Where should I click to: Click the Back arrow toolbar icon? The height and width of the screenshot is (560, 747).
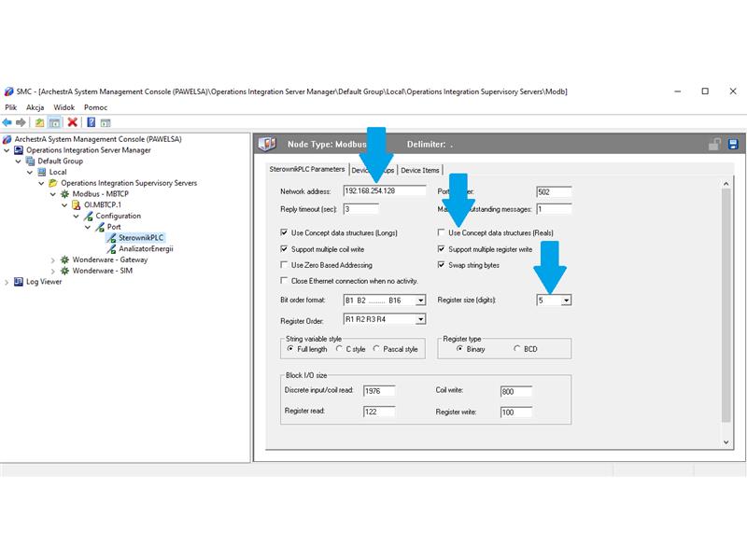pos(7,123)
